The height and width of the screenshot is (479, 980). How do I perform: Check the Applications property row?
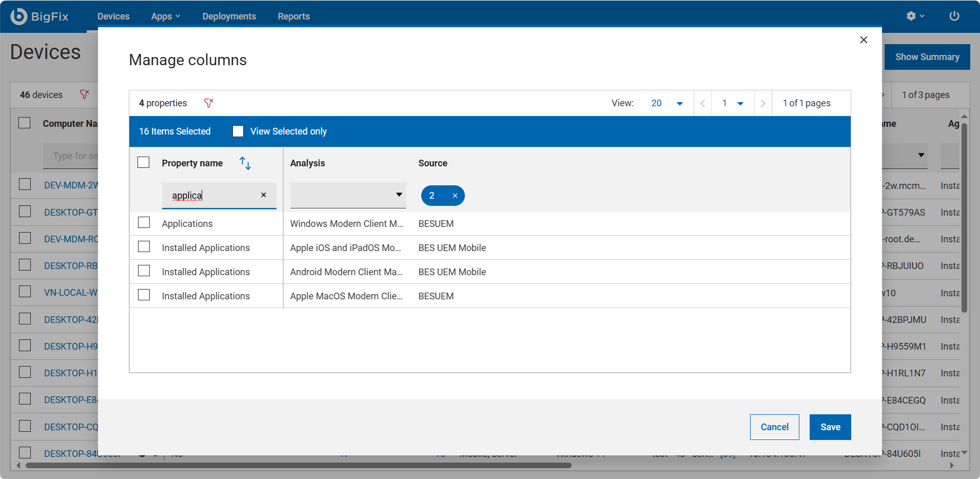point(144,223)
